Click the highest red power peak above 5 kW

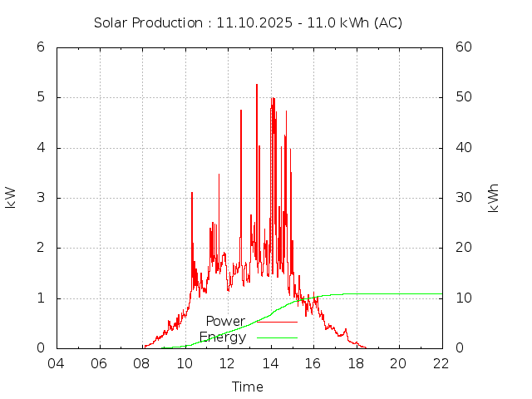coord(257,86)
